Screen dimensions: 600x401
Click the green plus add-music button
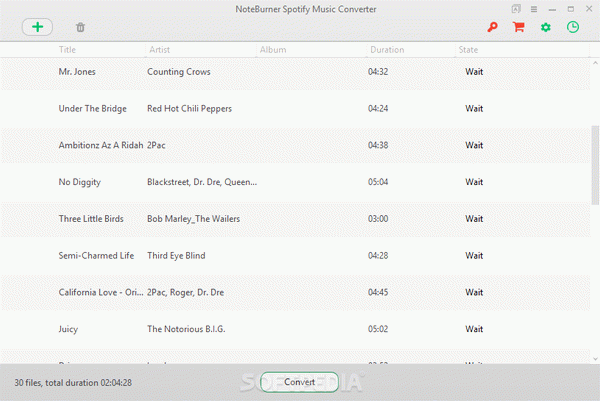tap(37, 27)
